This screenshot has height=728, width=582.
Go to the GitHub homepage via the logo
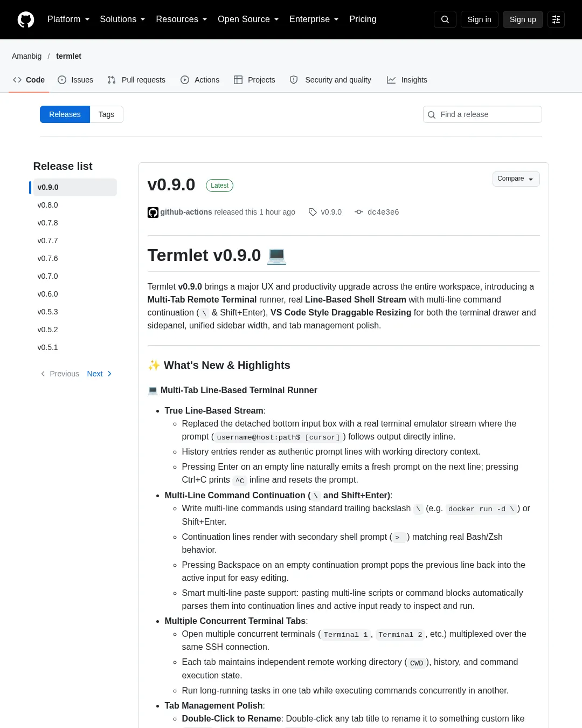click(26, 19)
